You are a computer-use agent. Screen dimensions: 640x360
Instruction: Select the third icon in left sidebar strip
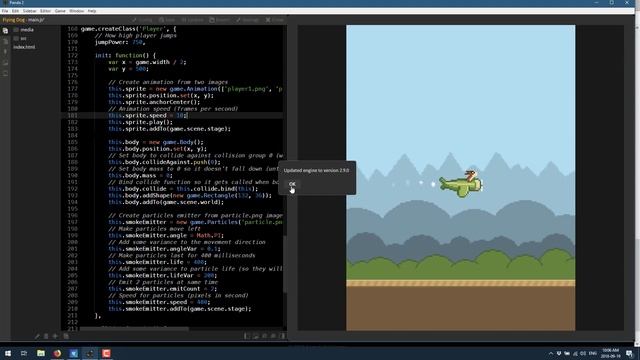(x=5, y=52)
